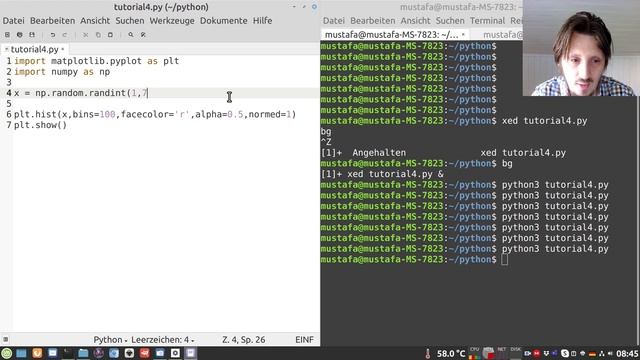Click the new document icon in xed toolbar
Viewport: 640px width, 360px height.
[7, 35]
